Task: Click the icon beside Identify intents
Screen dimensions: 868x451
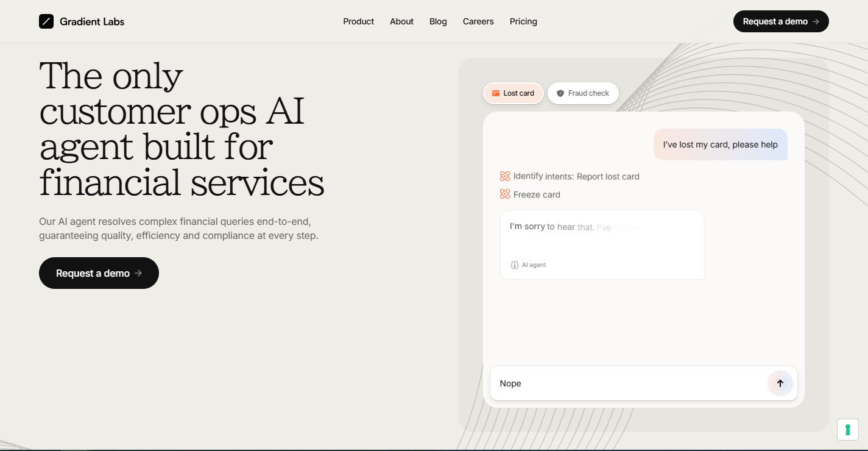Action: [505, 176]
